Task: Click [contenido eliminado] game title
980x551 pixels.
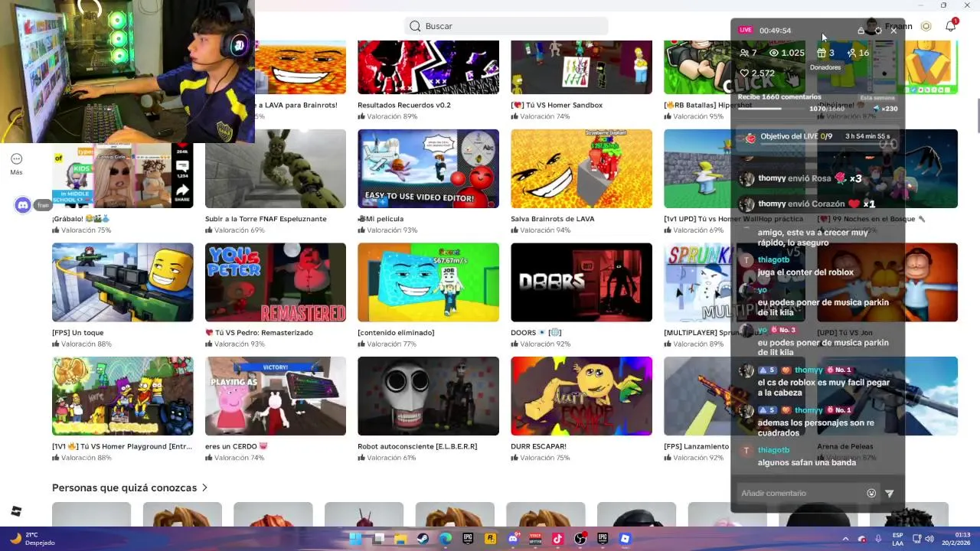Action: (x=396, y=333)
